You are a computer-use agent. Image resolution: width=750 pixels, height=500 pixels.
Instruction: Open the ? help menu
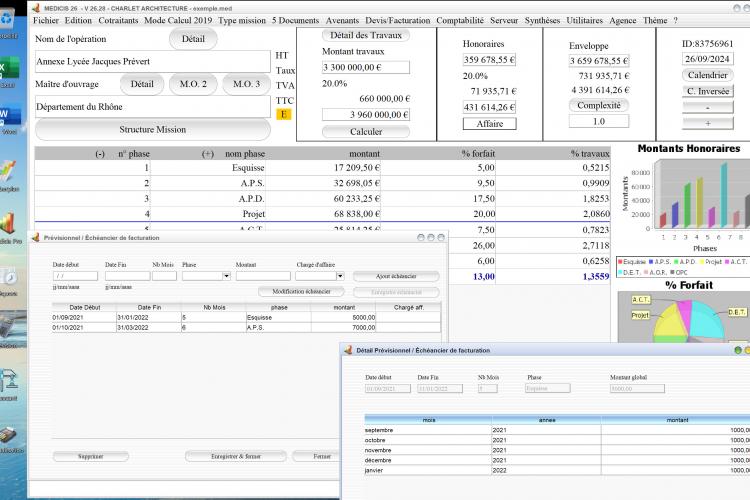click(675, 21)
